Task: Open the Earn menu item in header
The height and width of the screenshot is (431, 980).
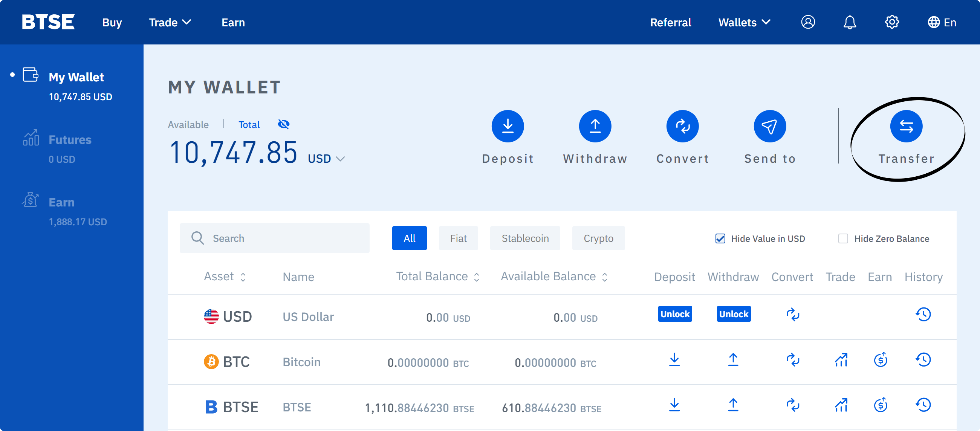Action: [x=233, y=23]
